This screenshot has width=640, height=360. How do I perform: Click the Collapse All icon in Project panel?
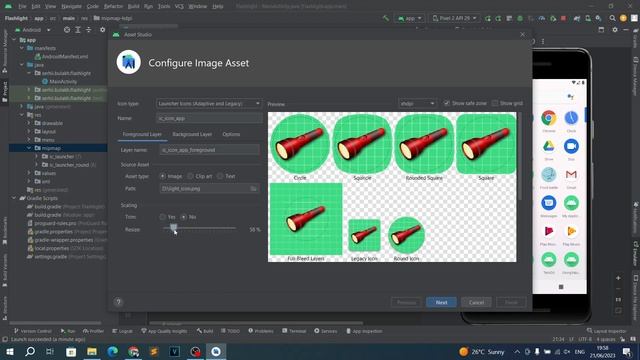pyautogui.click(x=89, y=30)
